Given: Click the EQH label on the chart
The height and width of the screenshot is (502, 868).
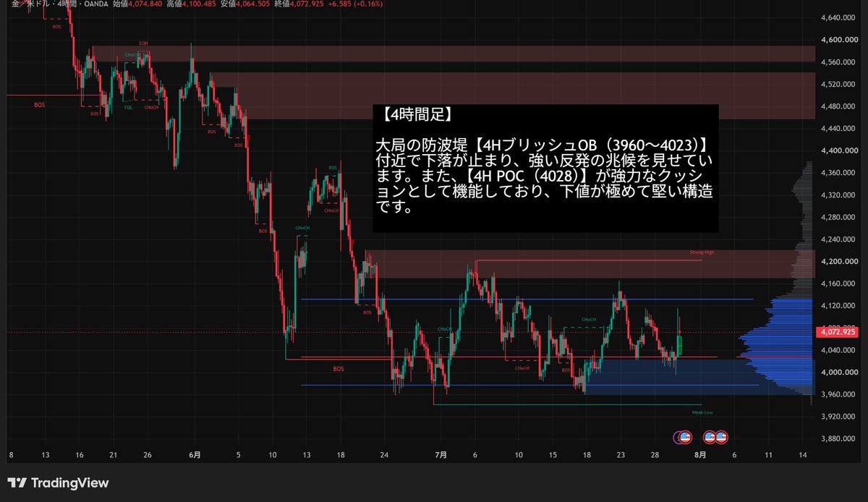Looking at the screenshot, I should 144,43.
